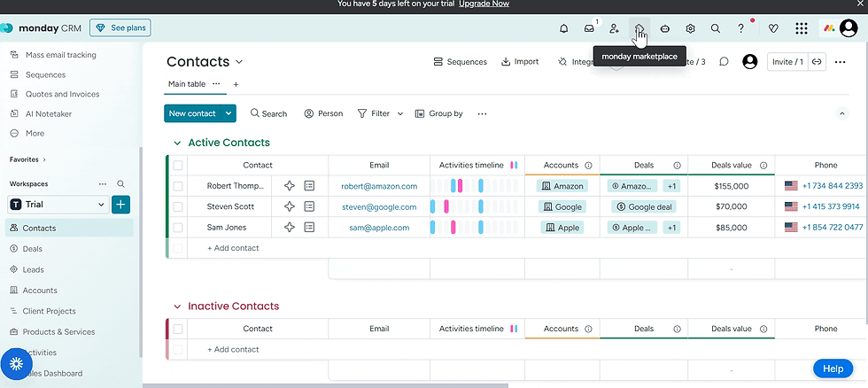The image size is (868, 388).
Task: Click the invite members icon
Action: point(614,28)
